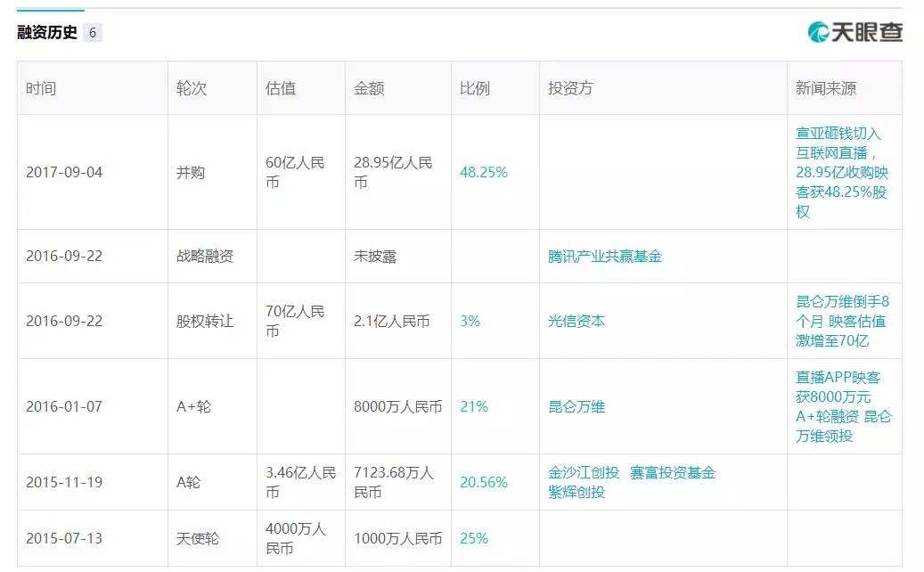
Task: Select ratio value 20.56%
Action: tap(484, 482)
